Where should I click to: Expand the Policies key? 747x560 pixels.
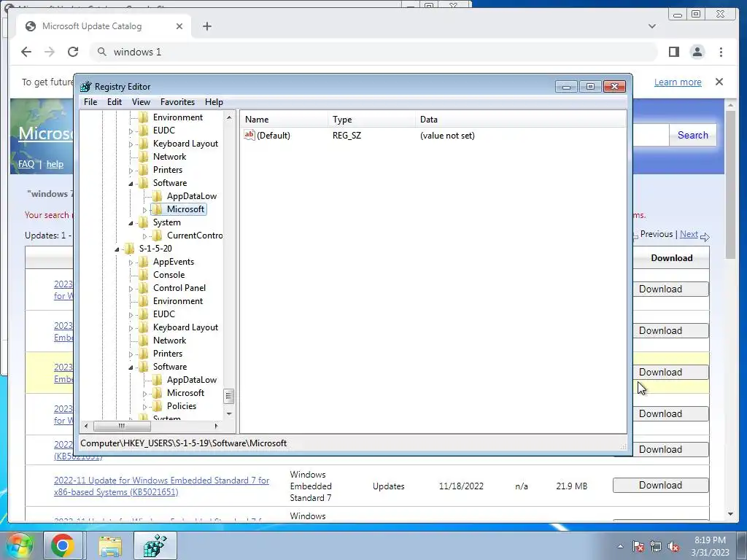(145, 407)
